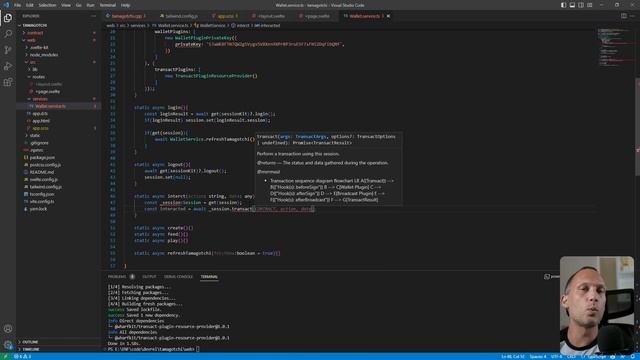Open the Search view in the activity bar
Screen dimensions: 640x360
(x=8, y=34)
